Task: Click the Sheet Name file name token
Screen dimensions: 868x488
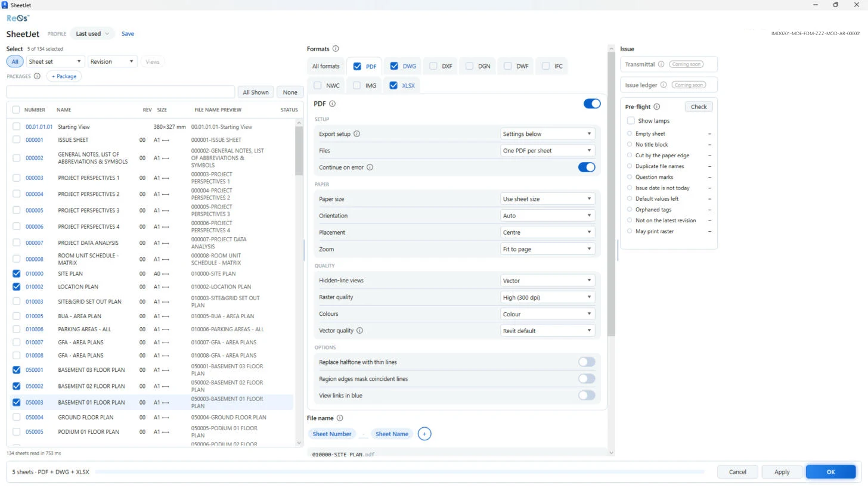Action: tap(392, 434)
